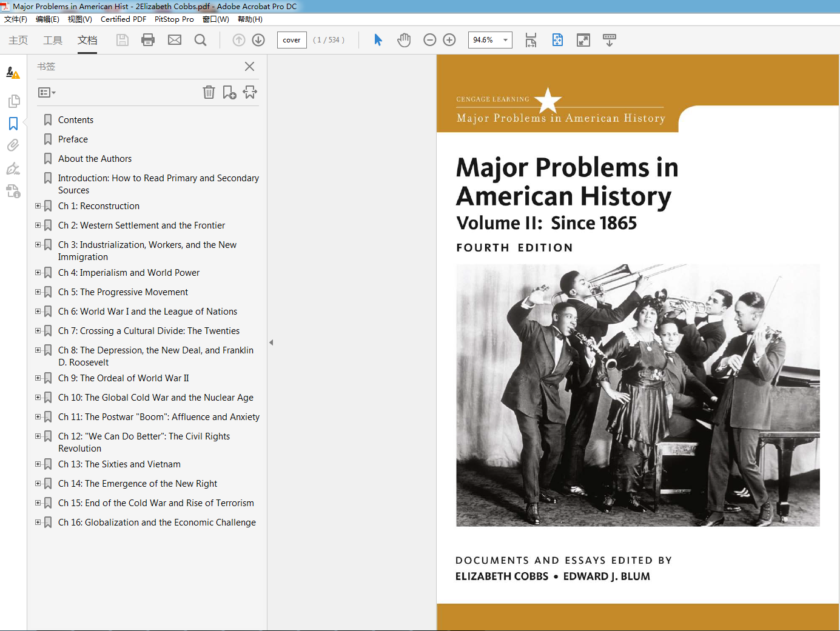The image size is (840, 631).
Task: Expand Ch 11 Postwar Boom node
Action: coord(38,417)
